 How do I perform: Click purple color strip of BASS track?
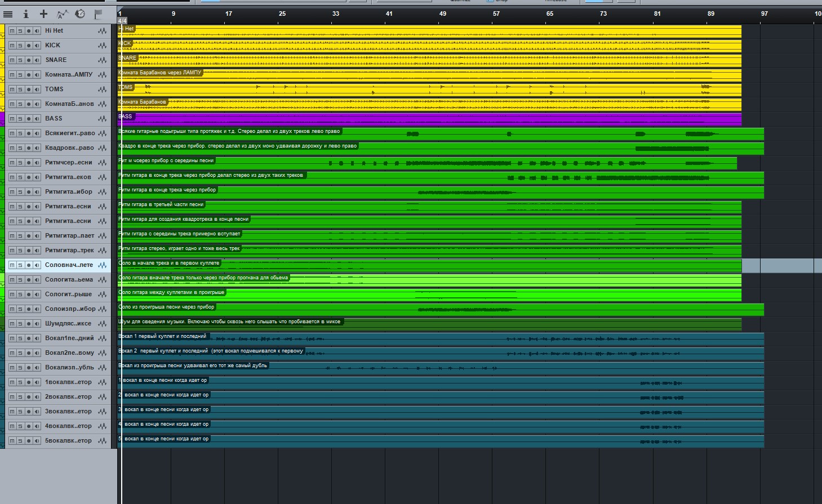(2, 119)
